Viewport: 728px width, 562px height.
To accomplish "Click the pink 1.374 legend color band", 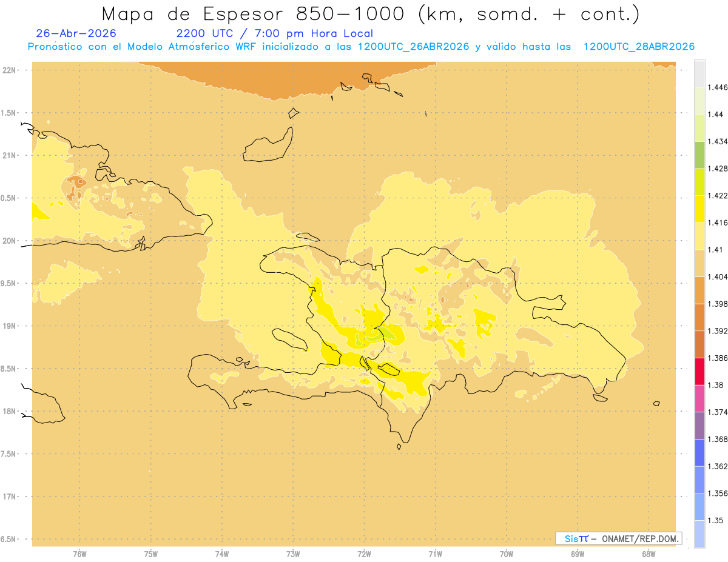I will (699, 398).
